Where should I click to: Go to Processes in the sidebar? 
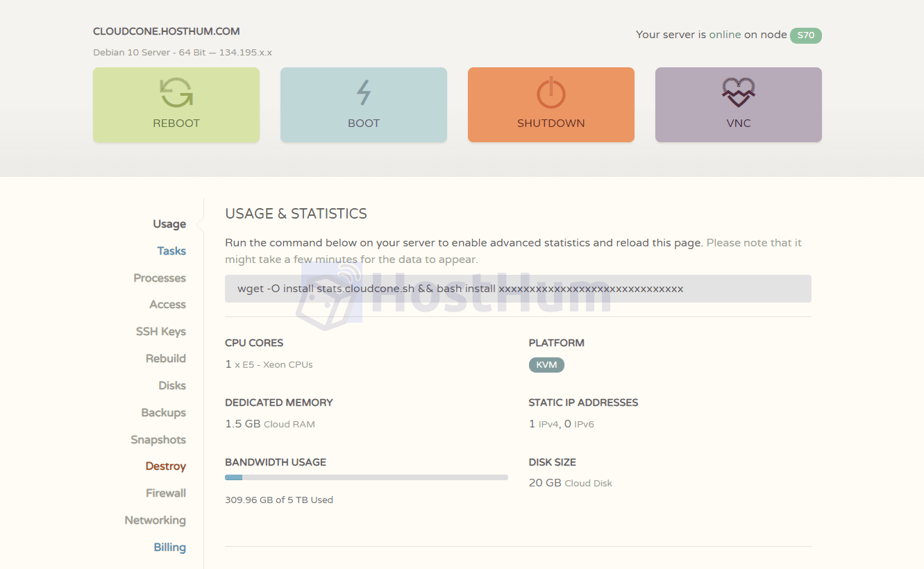pyautogui.click(x=160, y=278)
